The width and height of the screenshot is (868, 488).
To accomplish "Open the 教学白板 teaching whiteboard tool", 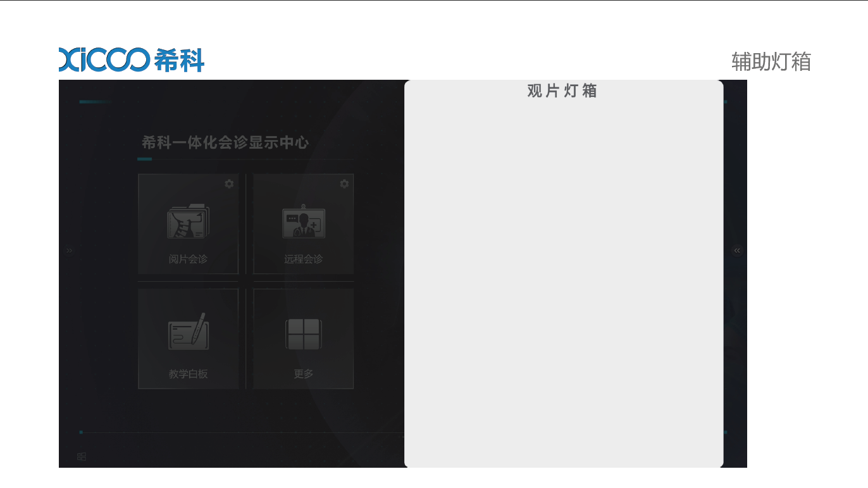I will pos(188,339).
